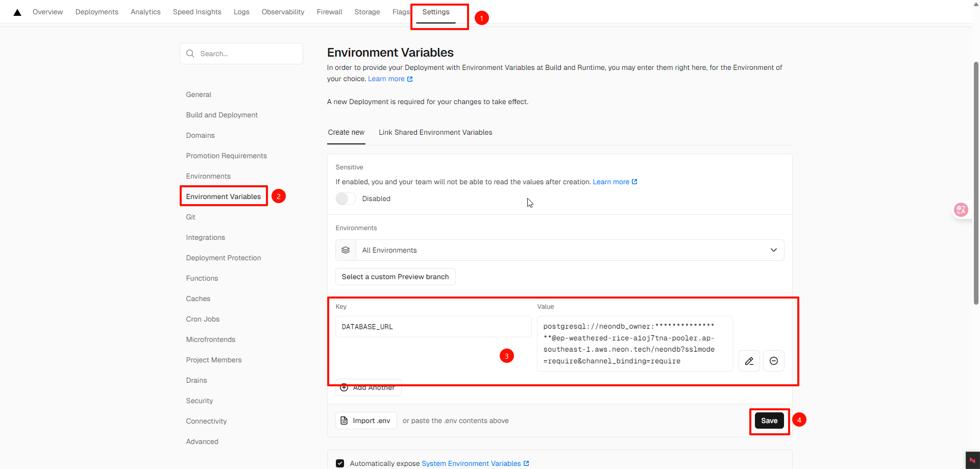Image resolution: width=980 pixels, height=469 pixels.
Task: Click the pencil edit icon beside value
Action: point(749,361)
